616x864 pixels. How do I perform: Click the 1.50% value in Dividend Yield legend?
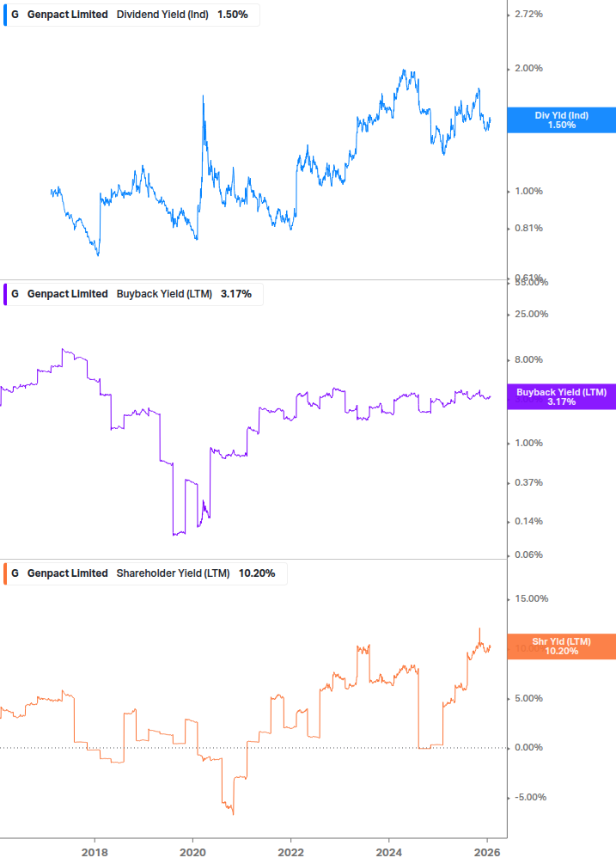[x=233, y=15]
